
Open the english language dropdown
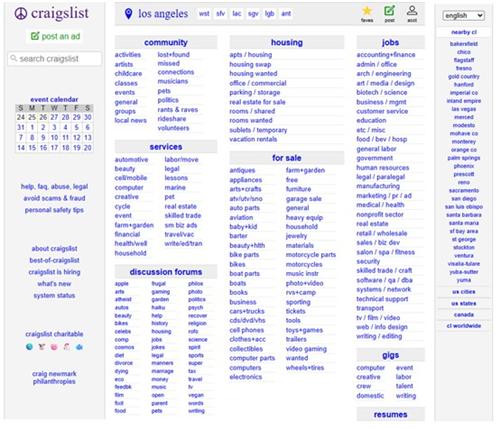coord(463,16)
